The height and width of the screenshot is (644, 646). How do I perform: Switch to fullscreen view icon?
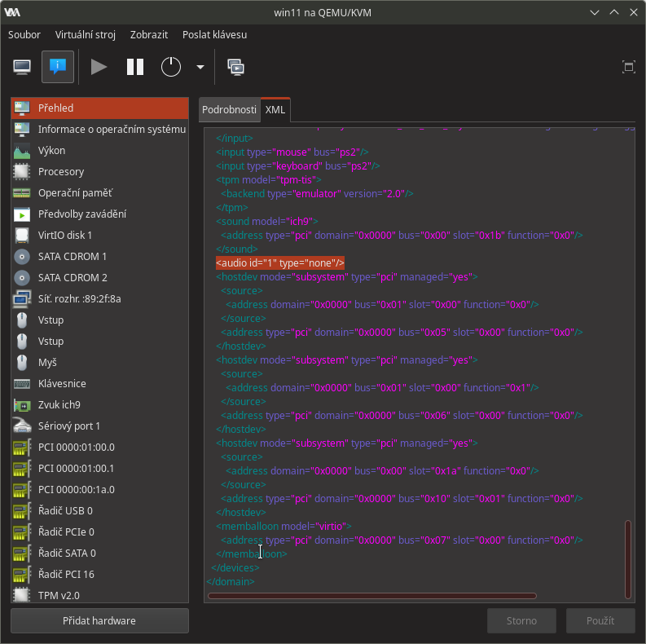628,67
